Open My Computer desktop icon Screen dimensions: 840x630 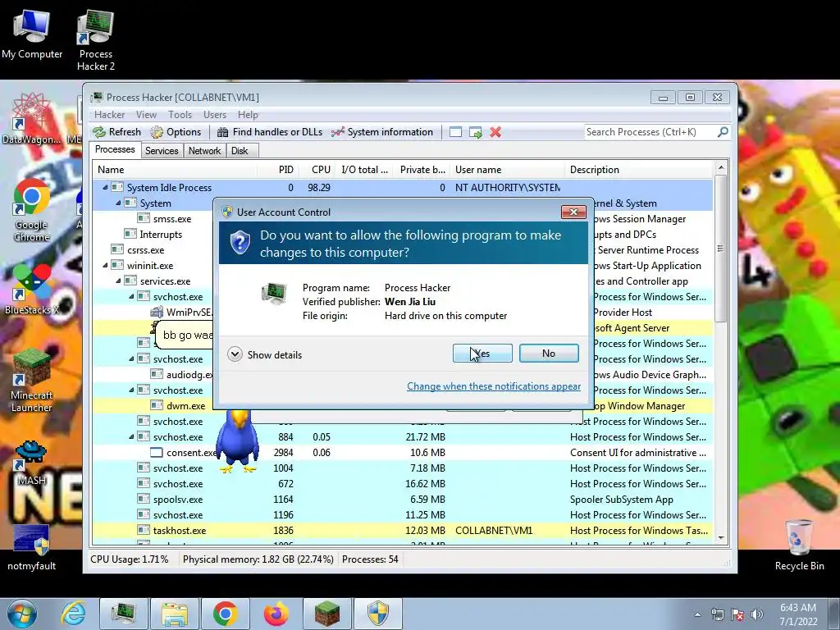(x=32, y=34)
